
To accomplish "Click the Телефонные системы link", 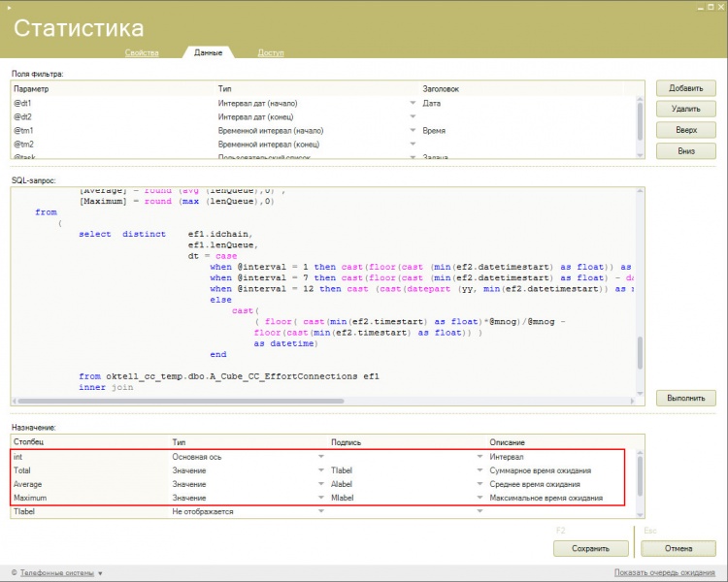I will click(56, 573).
